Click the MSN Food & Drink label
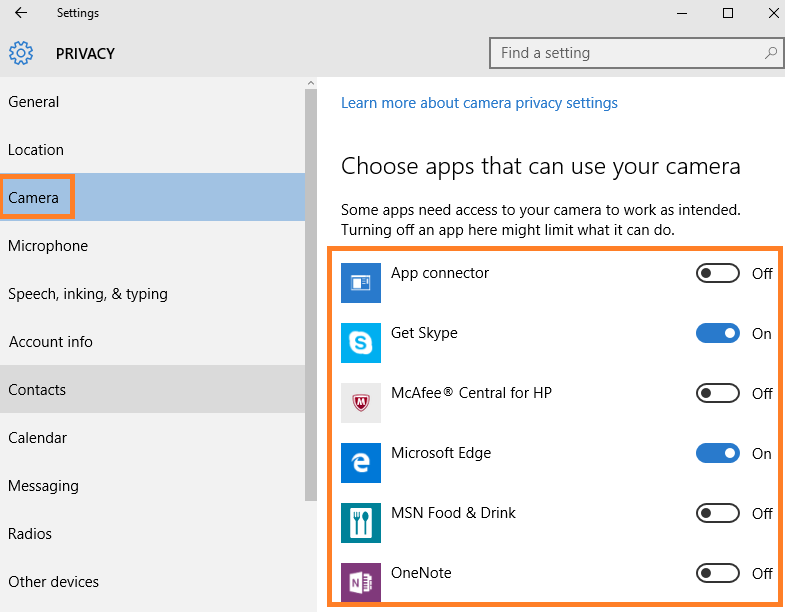The height and width of the screenshot is (612, 785). 453,513
